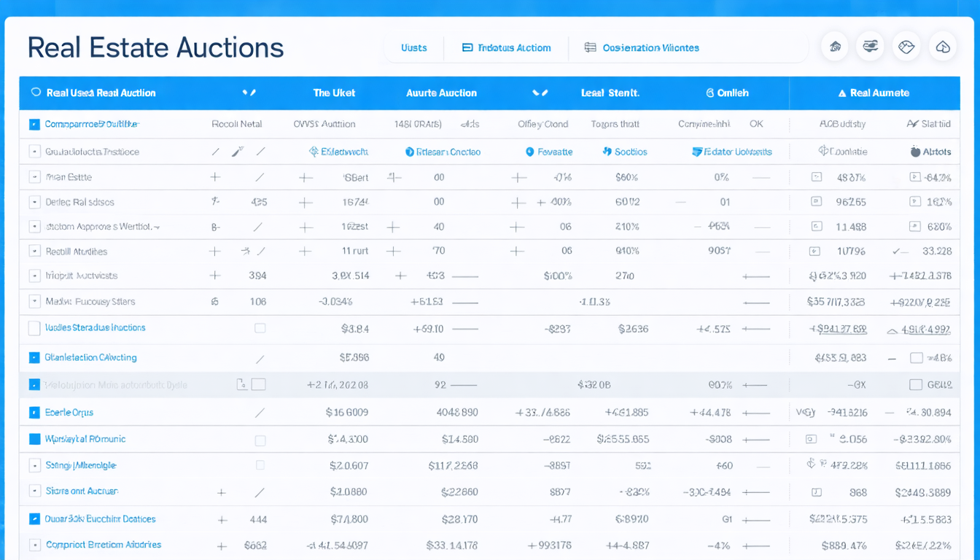
Task: Click the play icon beside 162%
Action: pyautogui.click(x=914, y=201)
